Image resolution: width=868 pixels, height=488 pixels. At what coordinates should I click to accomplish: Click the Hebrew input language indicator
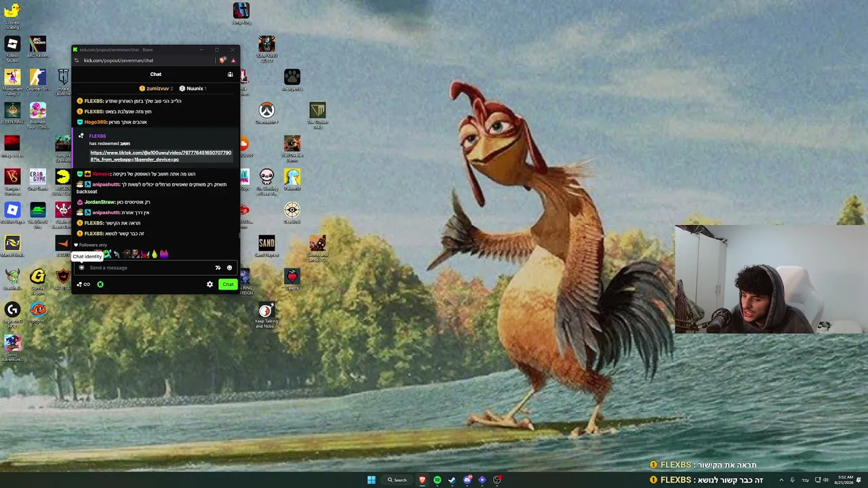pos(806,480)
